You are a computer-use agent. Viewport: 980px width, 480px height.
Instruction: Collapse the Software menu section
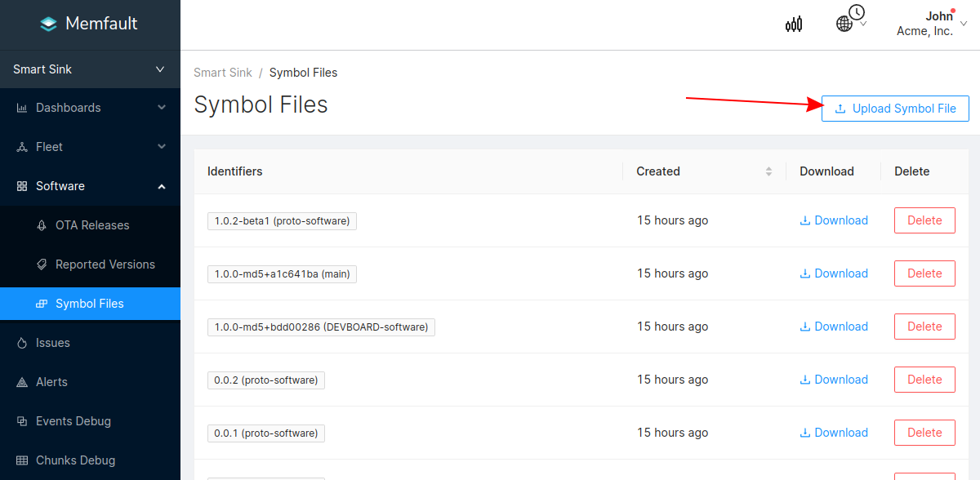point(162,186)
